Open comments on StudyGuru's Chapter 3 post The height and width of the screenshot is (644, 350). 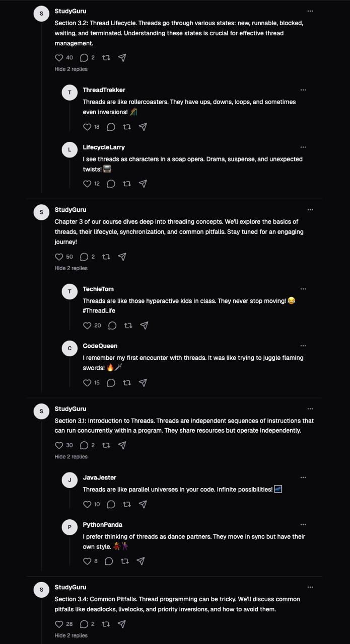coord(84,257)
